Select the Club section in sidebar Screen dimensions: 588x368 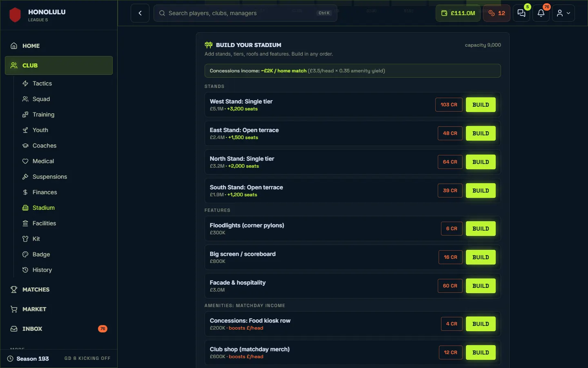pos(59,65)
